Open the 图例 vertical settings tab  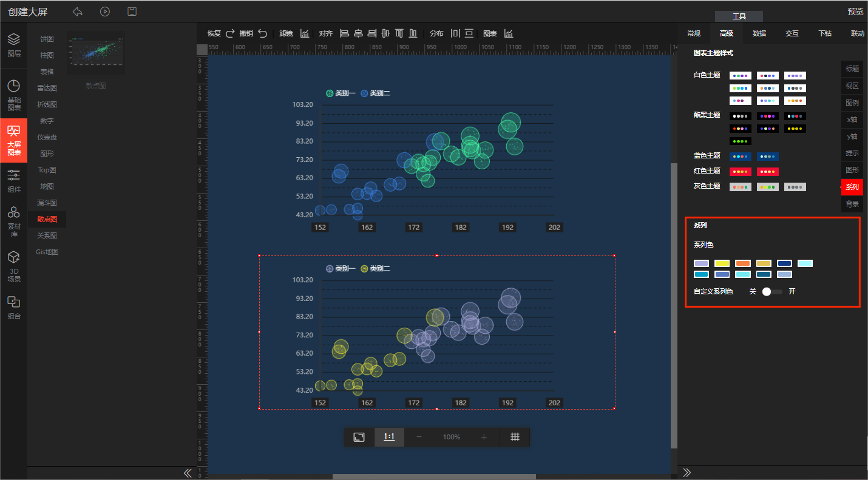click(x=852, y=103)
